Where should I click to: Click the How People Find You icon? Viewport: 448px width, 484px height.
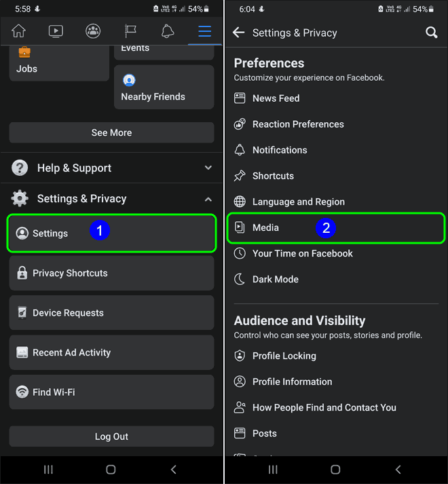point(240,407)
